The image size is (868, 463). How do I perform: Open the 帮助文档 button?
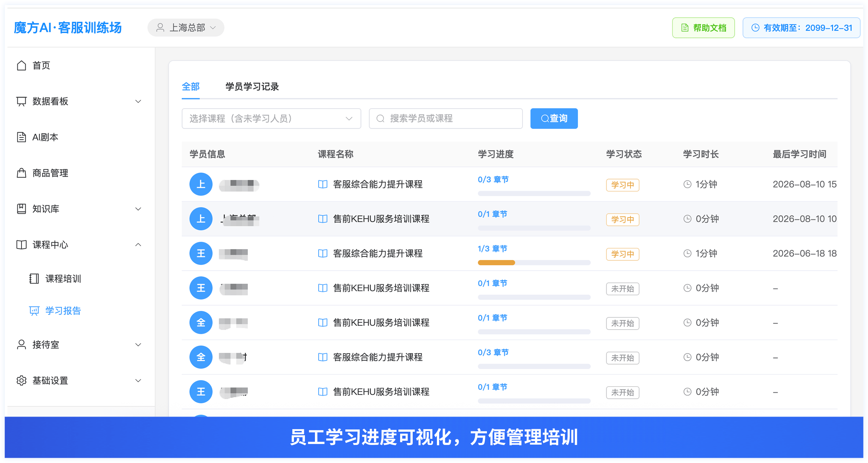click(703, 28)
